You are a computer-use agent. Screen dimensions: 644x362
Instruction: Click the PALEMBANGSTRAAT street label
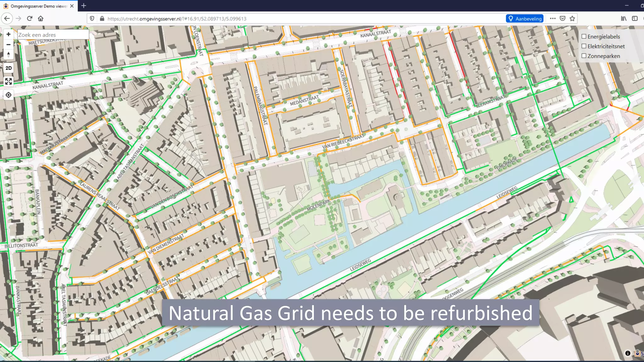[x=260, y=105]
